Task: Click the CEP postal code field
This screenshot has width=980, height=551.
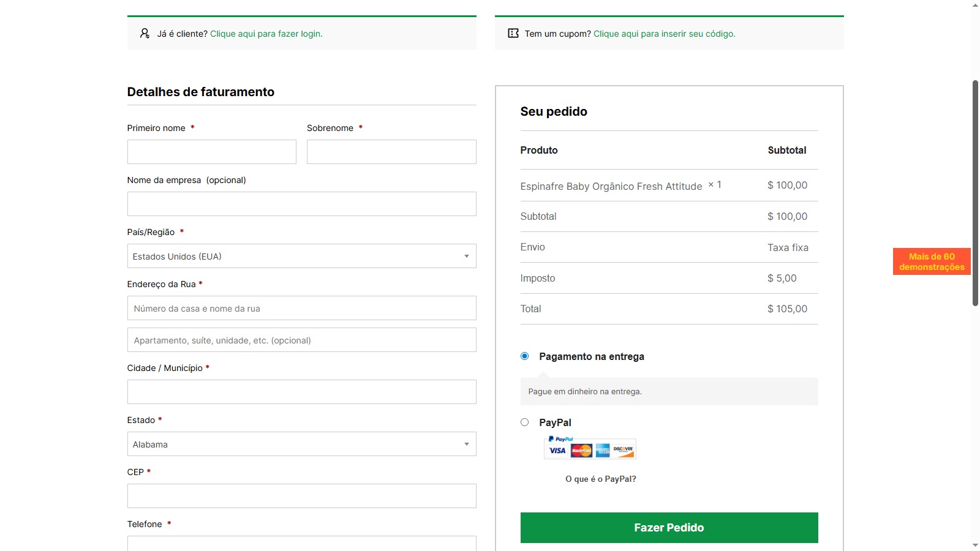Action: 301,496
